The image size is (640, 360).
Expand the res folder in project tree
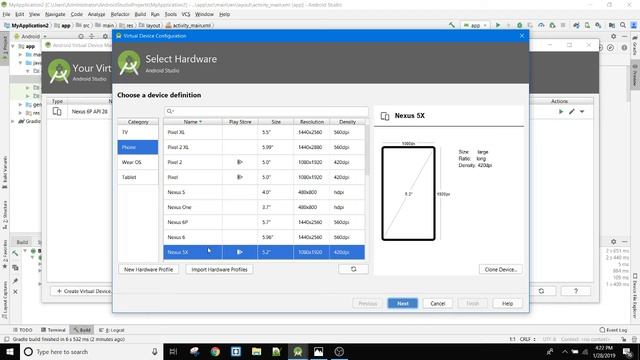[20, 113]
